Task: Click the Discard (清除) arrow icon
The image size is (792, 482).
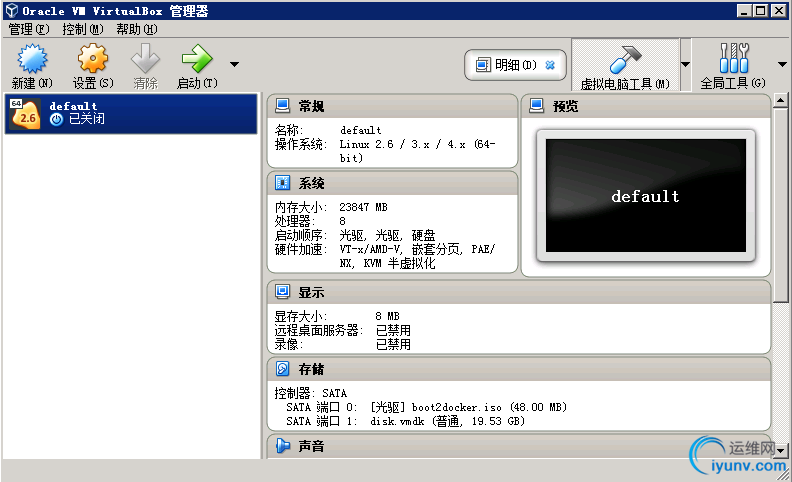Action: (x=145, y=59)
